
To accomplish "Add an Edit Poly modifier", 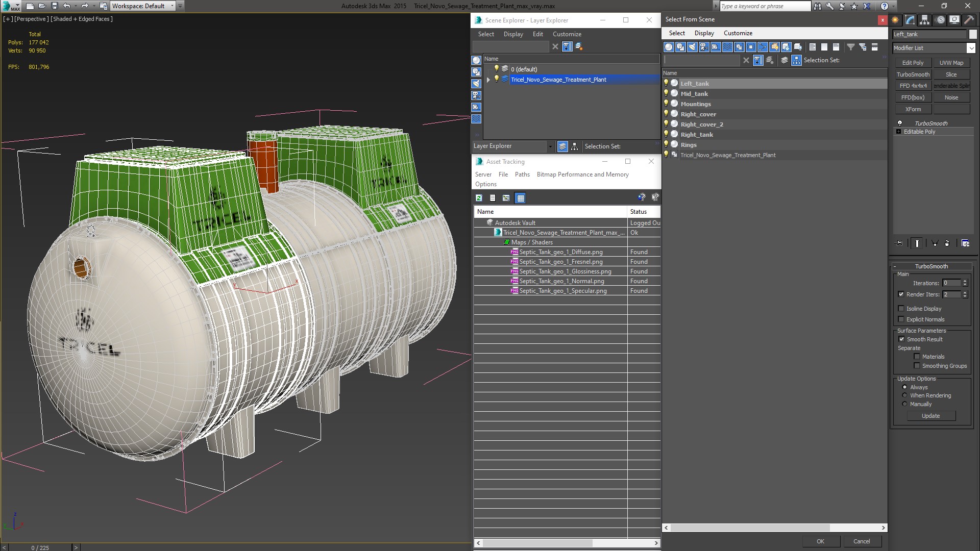I will click(x=913, y=63).
